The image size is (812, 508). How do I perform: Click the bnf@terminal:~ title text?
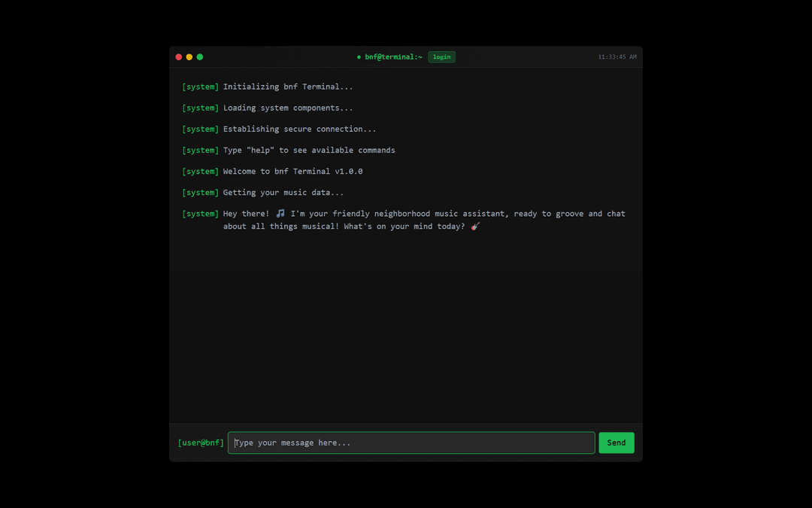tap(393, 57)
